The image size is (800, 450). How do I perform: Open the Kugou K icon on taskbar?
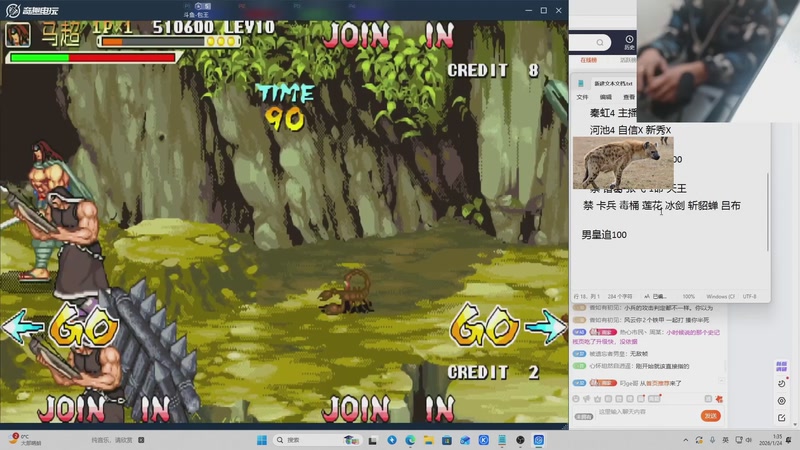pyautogui.click(x=484, y=440)
